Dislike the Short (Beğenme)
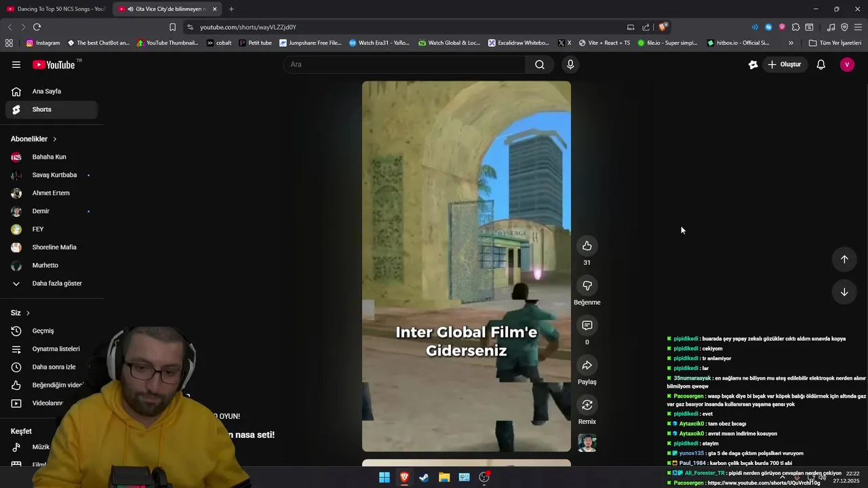Screen dimensions: 868x488 (587, 285)
